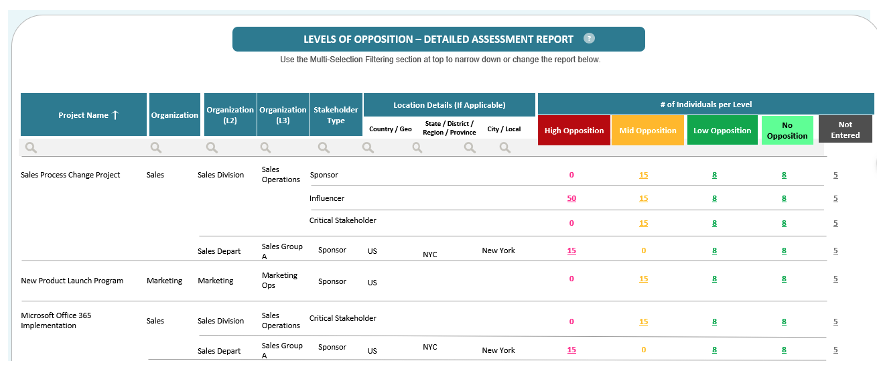Open Mid Opposition 15 in Microsoft Office 365 Critical Stakeholder row

tap(644, 322)
